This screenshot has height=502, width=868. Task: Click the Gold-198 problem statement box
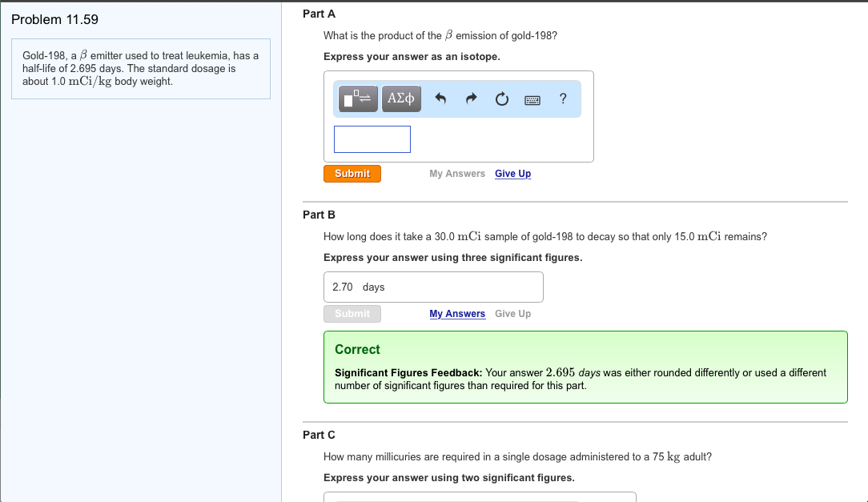coord(141,69)
